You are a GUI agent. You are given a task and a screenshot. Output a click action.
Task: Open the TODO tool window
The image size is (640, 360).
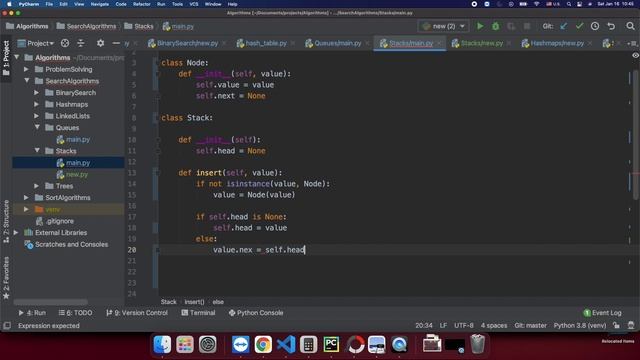coord(75,313)
